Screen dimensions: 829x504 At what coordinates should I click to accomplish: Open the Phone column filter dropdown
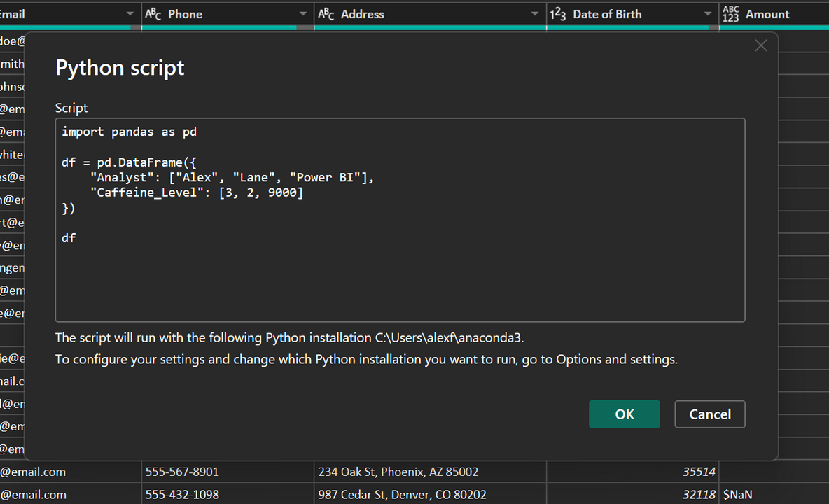click(x=303, y=14)
